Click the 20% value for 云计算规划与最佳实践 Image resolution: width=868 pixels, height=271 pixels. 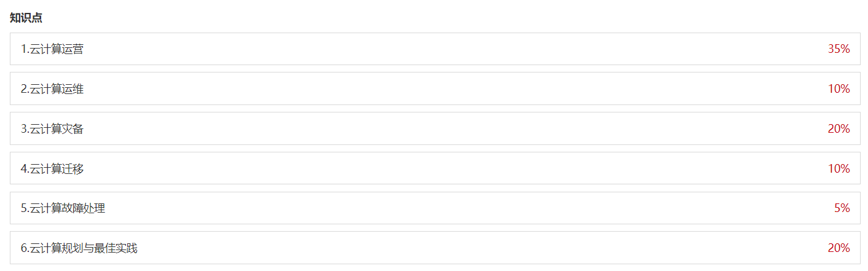[x=839, y=248]
